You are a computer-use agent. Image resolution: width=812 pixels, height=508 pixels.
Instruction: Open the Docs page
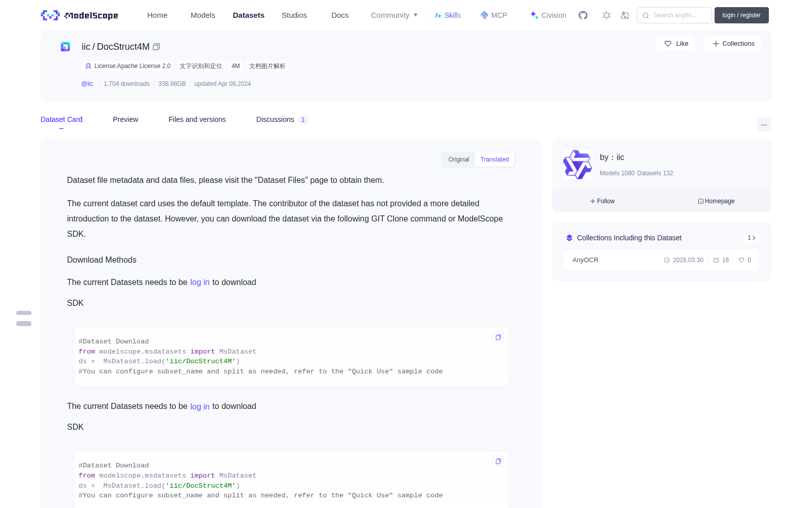(x=340, y=15)
